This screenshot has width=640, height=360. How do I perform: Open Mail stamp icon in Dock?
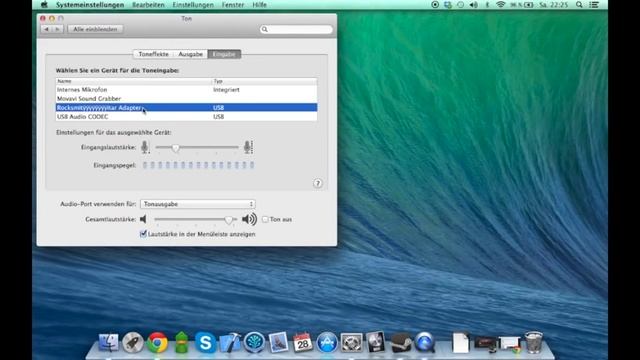[278, 342]
